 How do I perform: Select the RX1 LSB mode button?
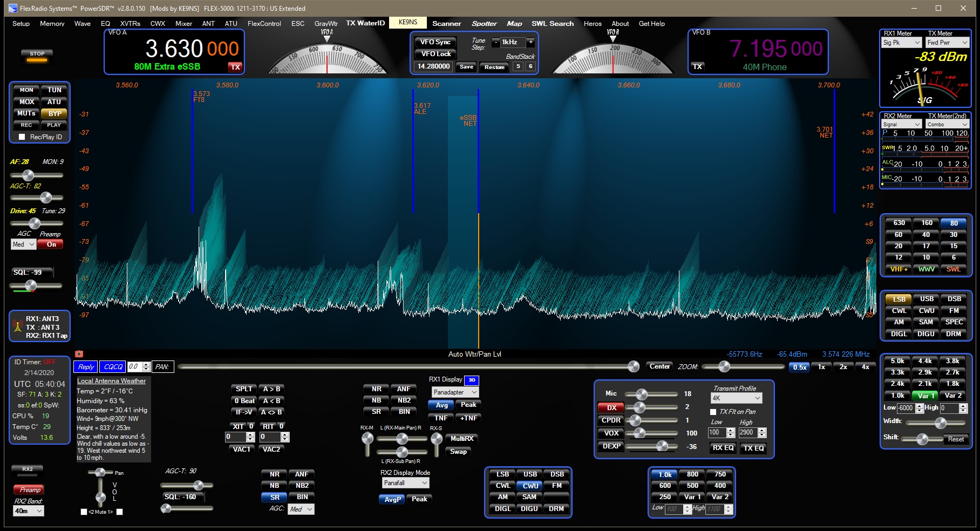(899, 299)
